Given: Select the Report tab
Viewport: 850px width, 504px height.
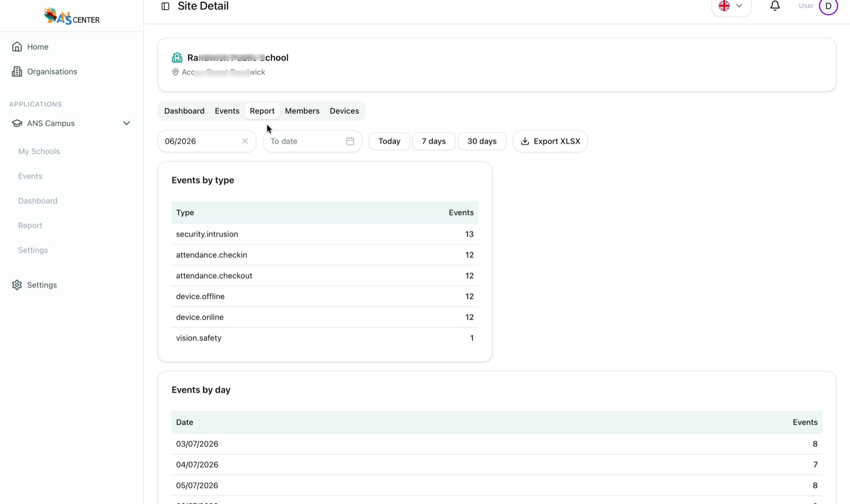Looking at the screenshot, I should pyautogui.click(x=262, y=111).
